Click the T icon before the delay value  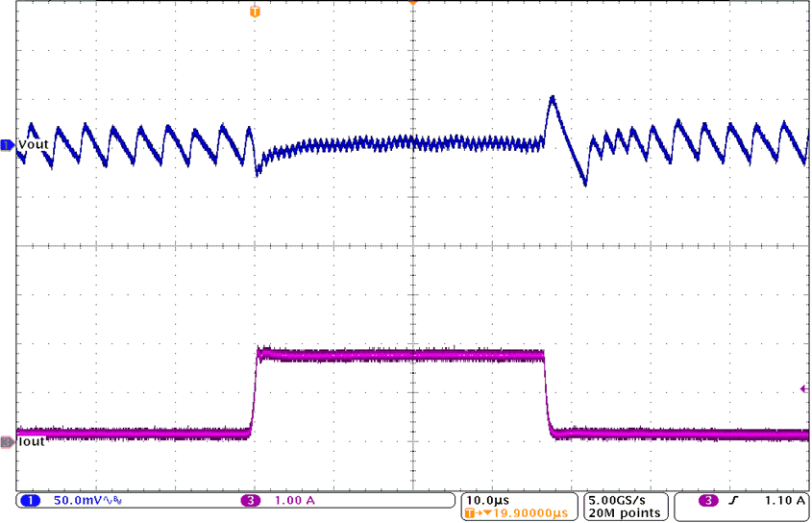pyautogui.click(x=470, y=514)
